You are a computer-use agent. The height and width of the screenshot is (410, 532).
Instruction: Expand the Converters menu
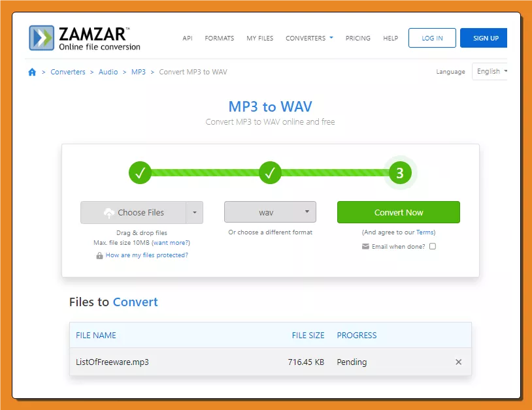[309, 38]
